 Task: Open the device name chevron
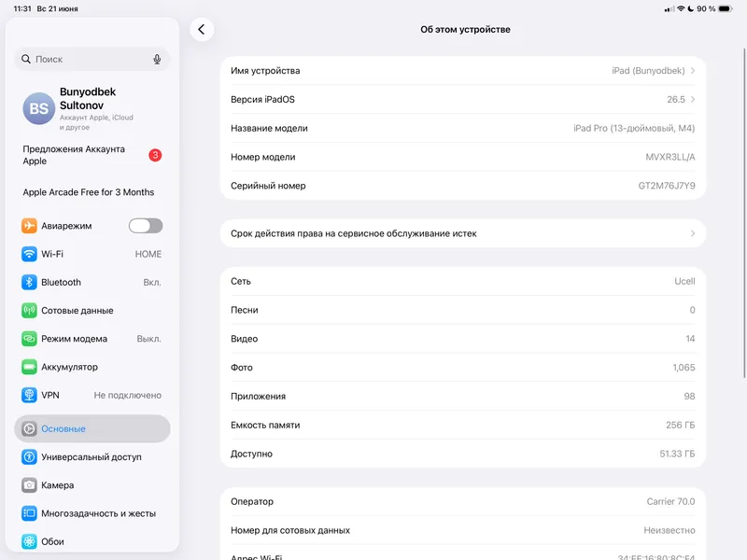tap(693, 71)
